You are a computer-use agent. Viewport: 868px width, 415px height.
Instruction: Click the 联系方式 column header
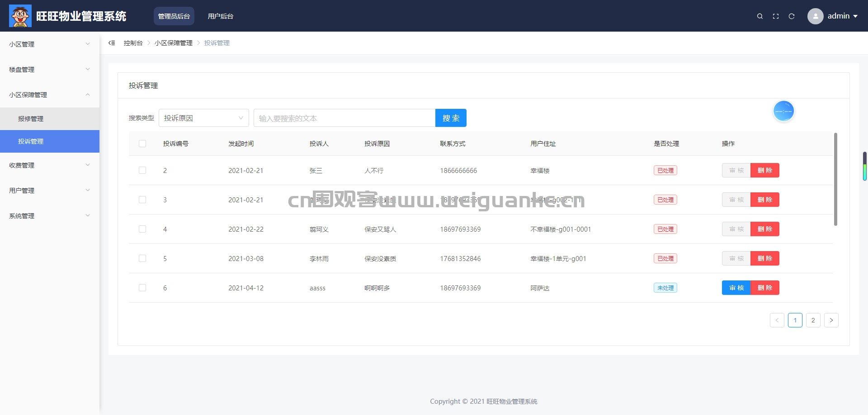pyautogui.click(x=453, y=144)
